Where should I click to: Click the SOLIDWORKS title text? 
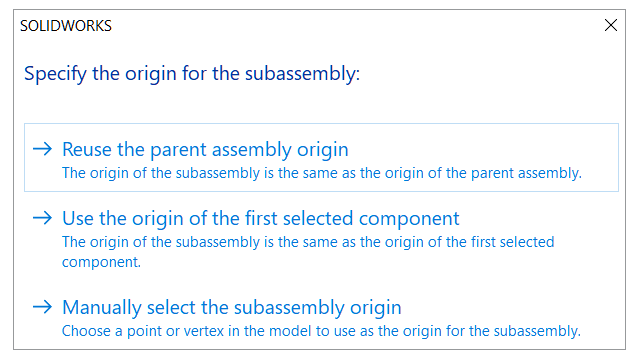(x=66, y=26)
